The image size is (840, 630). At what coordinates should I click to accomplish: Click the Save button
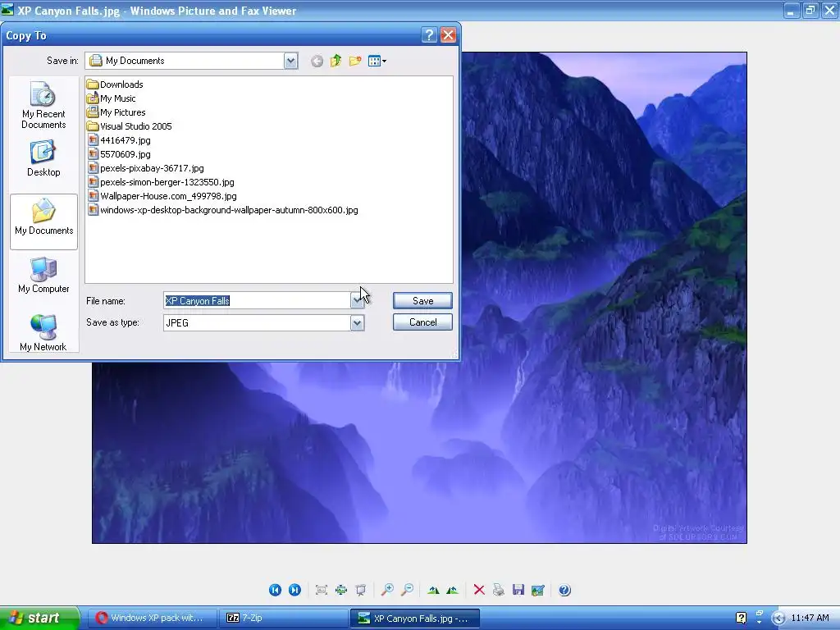click(x=422, y=300)
